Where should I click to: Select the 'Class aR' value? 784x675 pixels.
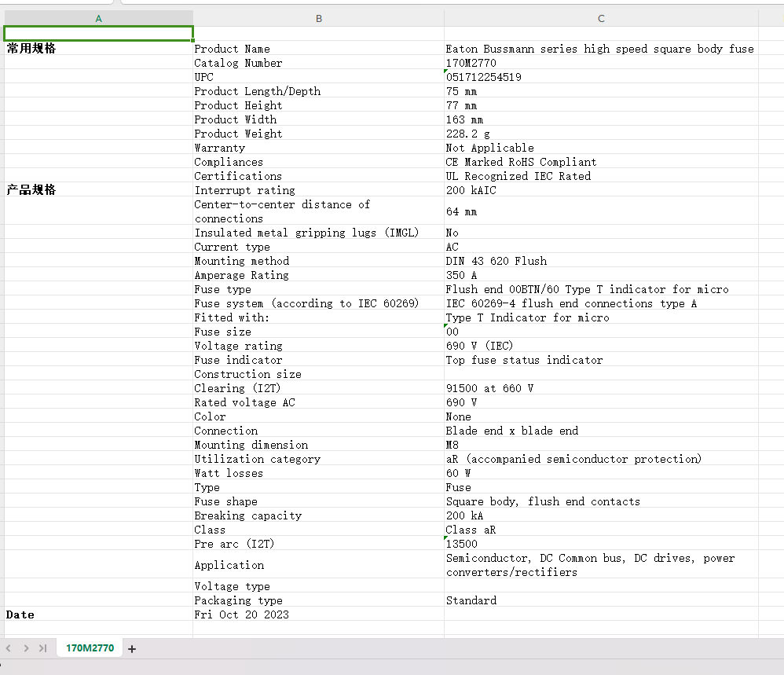coord(601,530)
